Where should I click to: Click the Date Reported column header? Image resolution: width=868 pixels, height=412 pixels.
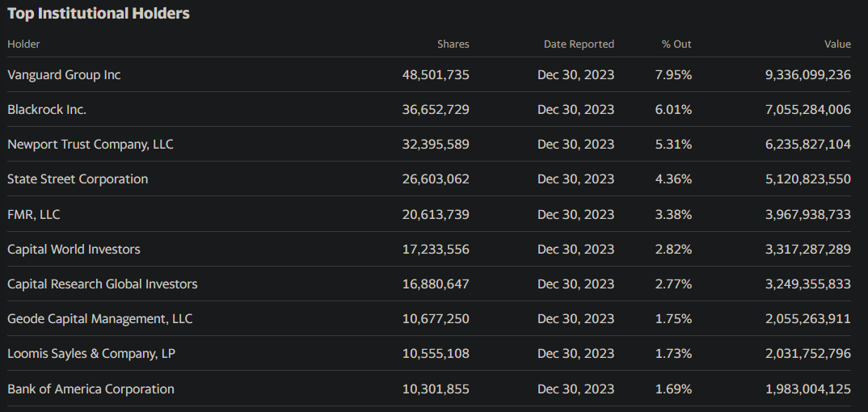click(x=579, y=44)
